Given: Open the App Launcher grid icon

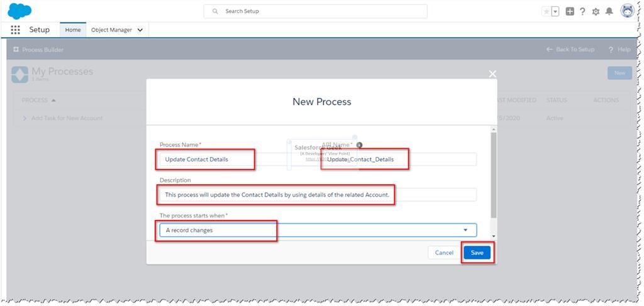Looking at the screenshot, I should [x=15, y=30].
